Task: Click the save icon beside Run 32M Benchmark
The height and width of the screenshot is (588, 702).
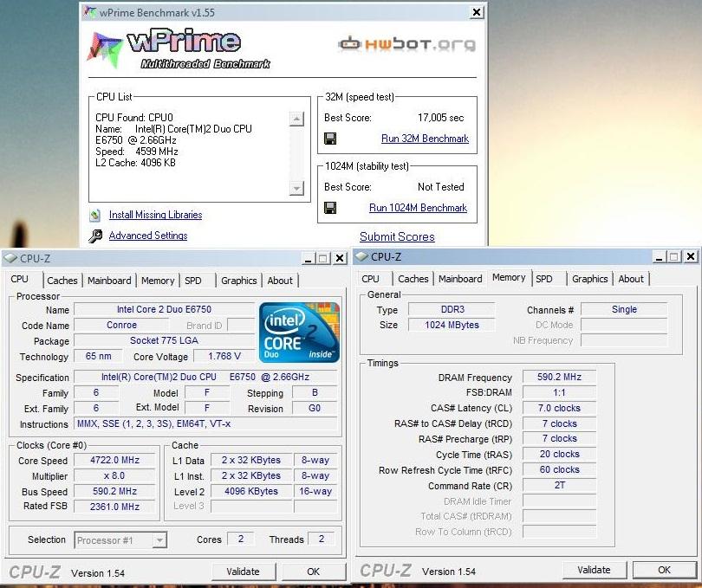Action: click(330, 139)
